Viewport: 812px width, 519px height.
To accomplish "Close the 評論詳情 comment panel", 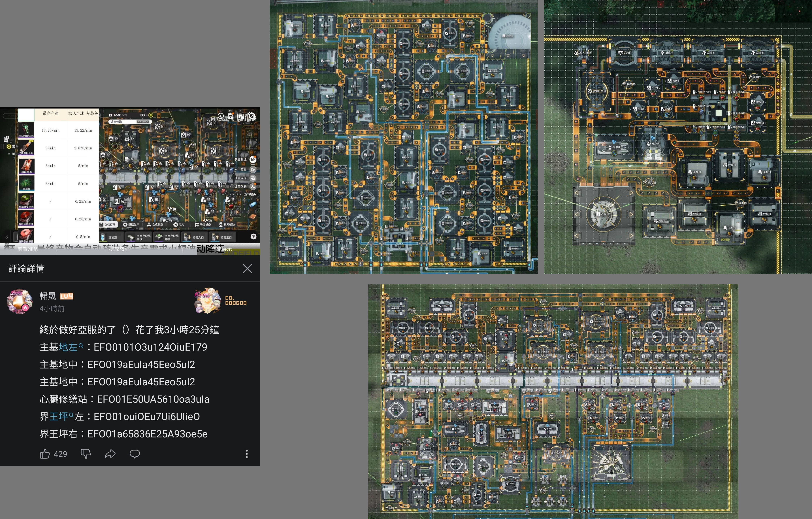I will [x=247, y=268].
